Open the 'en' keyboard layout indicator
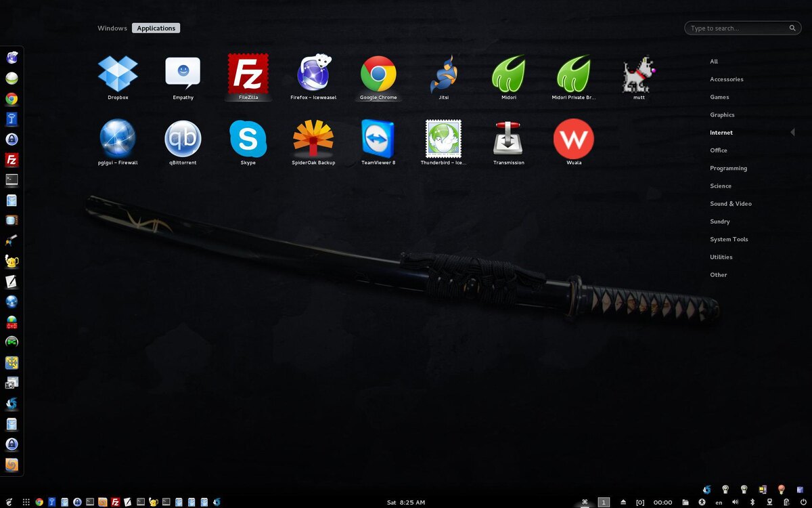 (x=719, y=503)
